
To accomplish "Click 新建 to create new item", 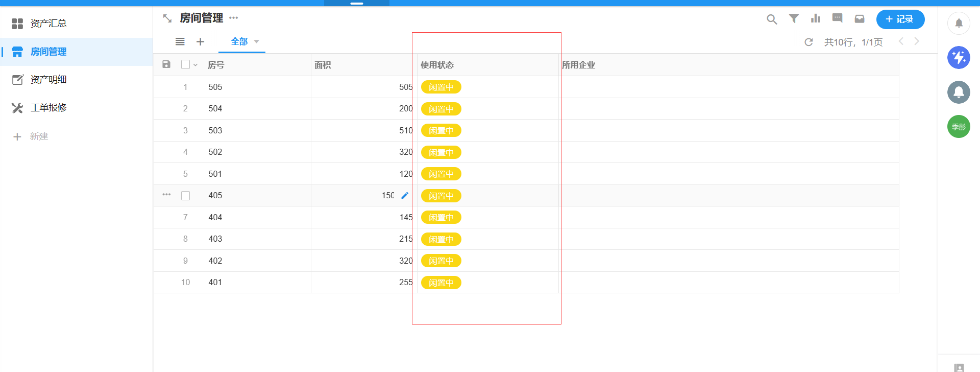I will tap(39, 136).
